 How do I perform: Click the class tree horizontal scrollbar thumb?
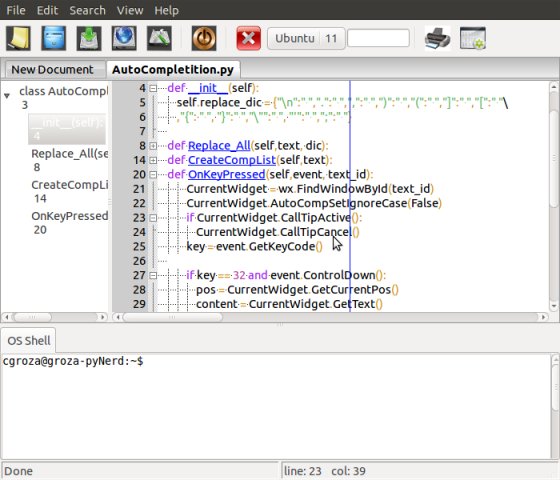(x=32, y=317)
